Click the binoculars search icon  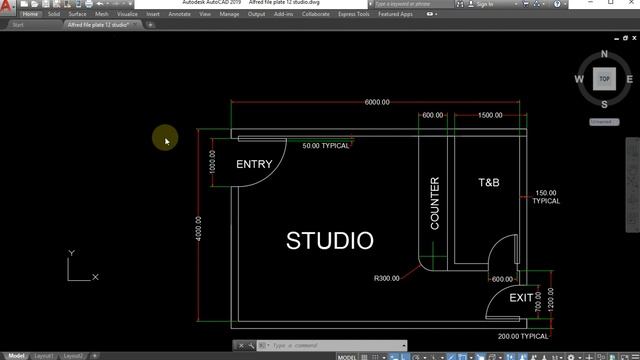(x=460, y=4)
